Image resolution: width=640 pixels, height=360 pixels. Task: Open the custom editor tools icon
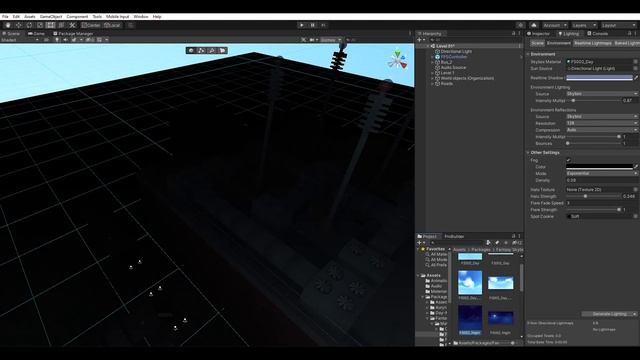pos(72,25)
